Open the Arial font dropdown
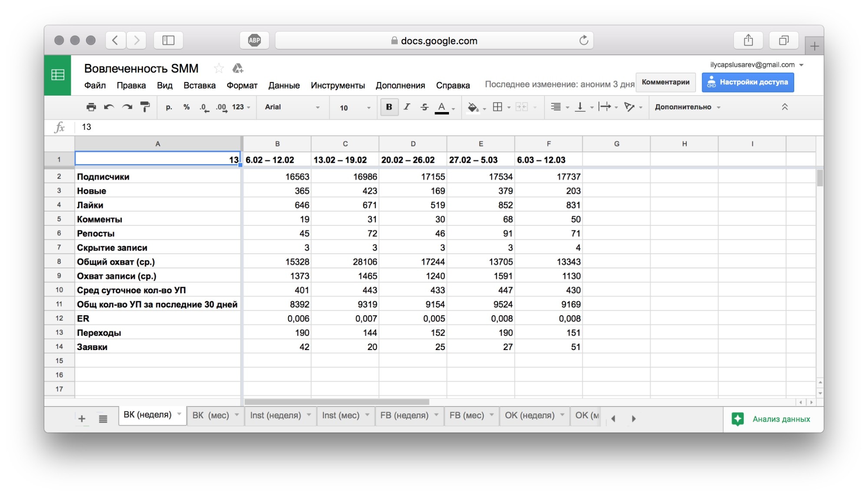This screenshot has width=868, height=496. coord(292,107)
